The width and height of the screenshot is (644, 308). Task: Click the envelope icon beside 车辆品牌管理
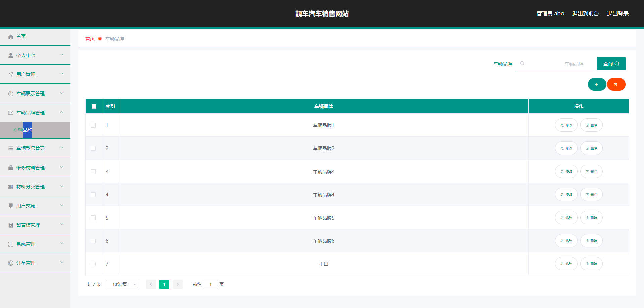(11, 113)
